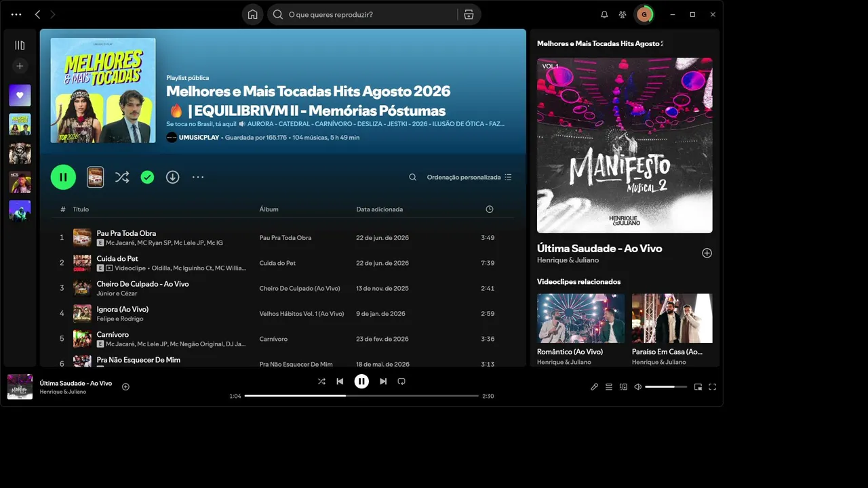
Task: Open the Browse icon in search bar
Action: coord(469,14)
